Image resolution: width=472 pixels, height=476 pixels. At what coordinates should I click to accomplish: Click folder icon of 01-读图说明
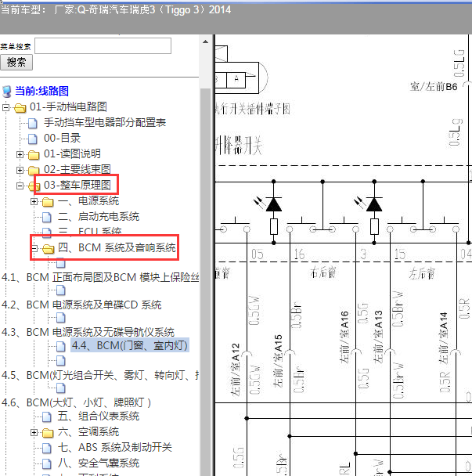(34, 155)
